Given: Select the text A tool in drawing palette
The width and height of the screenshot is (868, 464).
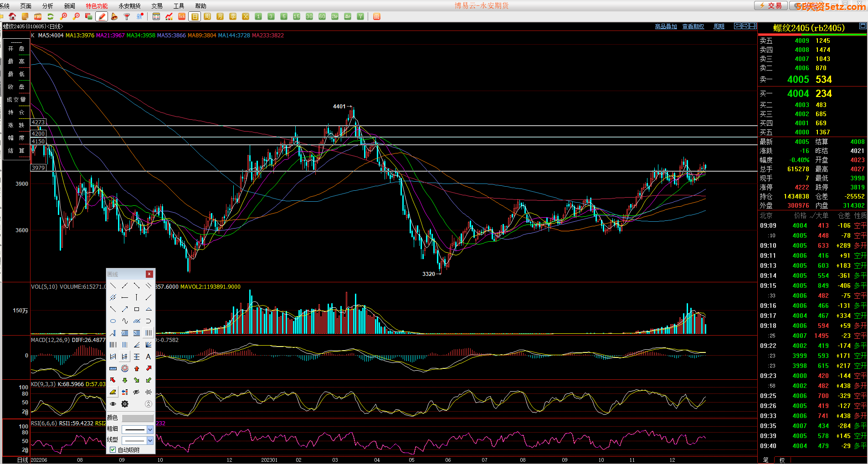Looking at the screenshot, I should [148, 357].
